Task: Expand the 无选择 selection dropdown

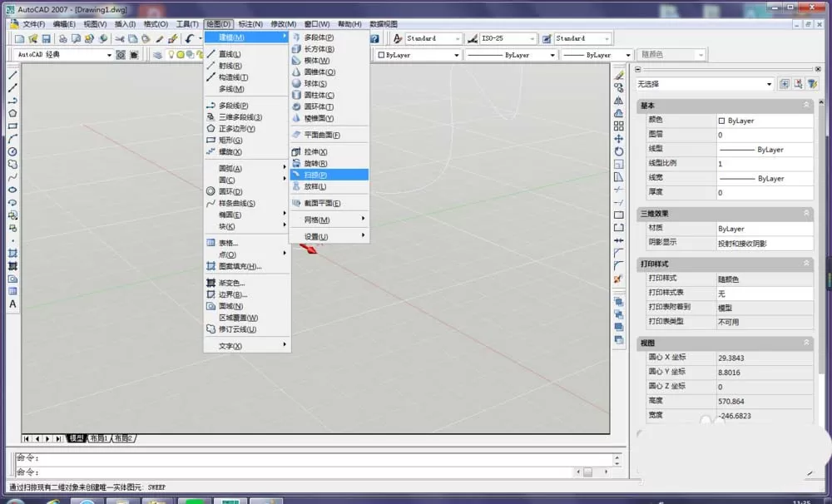Action: pos(769,84)
